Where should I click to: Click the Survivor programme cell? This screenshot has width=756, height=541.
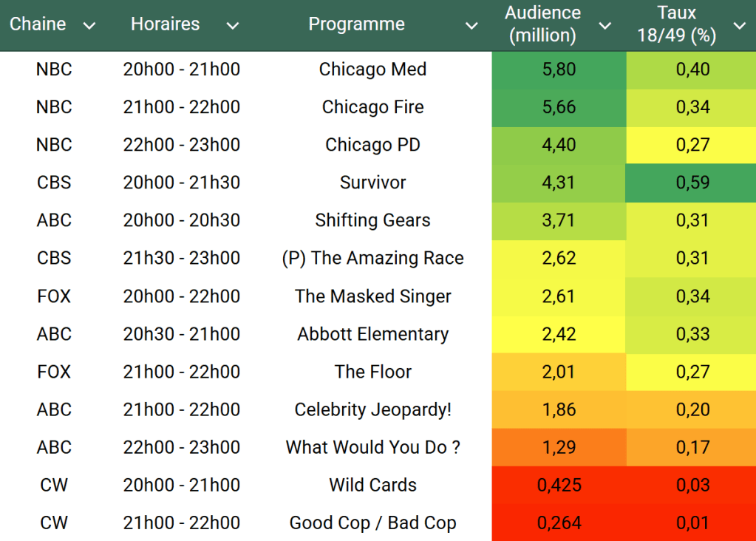pos(372,183)
